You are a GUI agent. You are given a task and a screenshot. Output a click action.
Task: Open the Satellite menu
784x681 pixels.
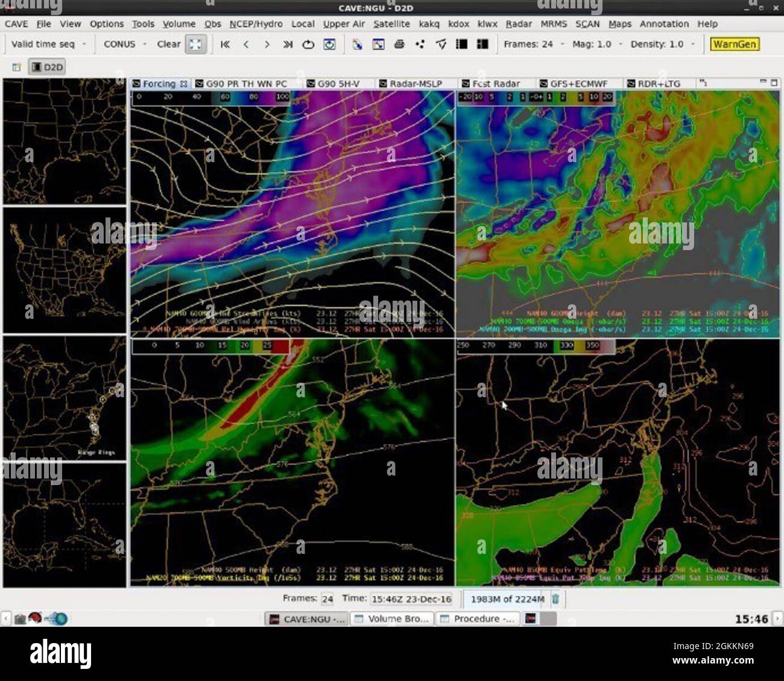pyautogui.click(x=391, y=24)
